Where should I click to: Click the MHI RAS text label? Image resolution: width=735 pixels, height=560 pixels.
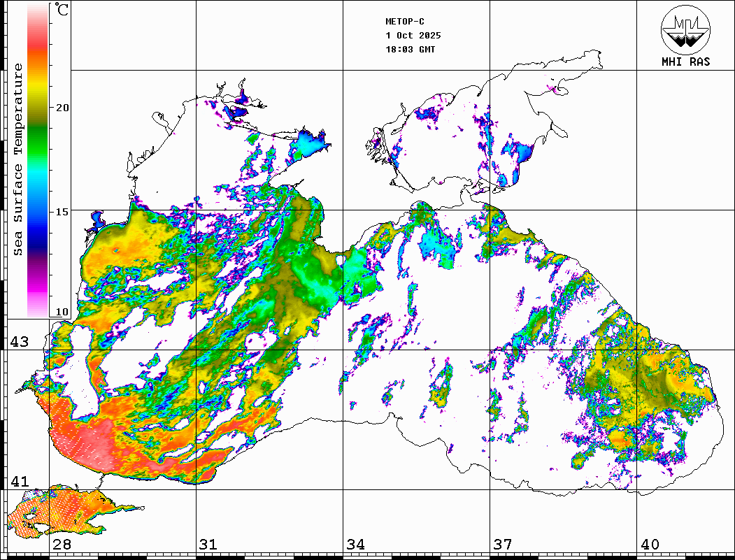(x=685, y=62)
